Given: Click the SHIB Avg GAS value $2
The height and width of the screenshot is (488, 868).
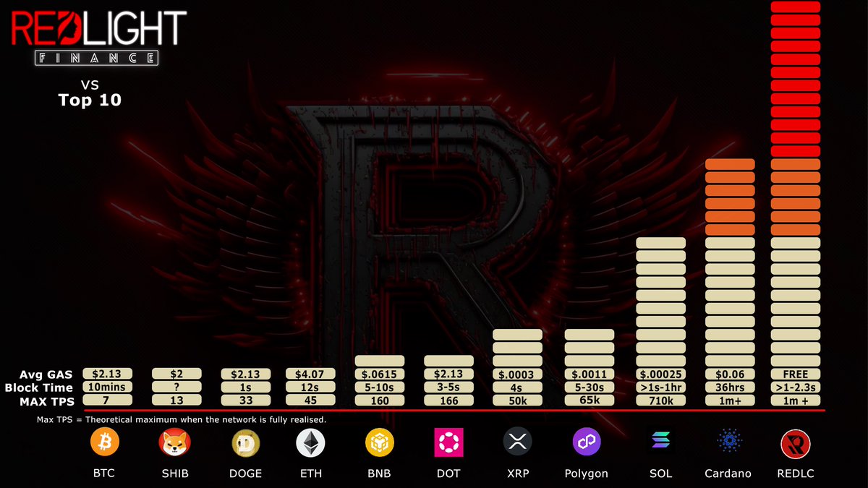Looking at the screenshot, I should coord(176,374).
